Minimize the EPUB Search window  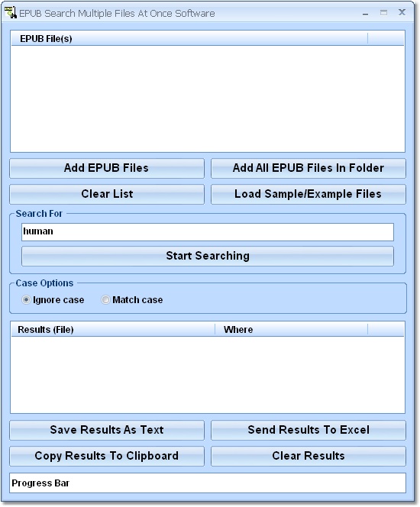click(365, 14)
